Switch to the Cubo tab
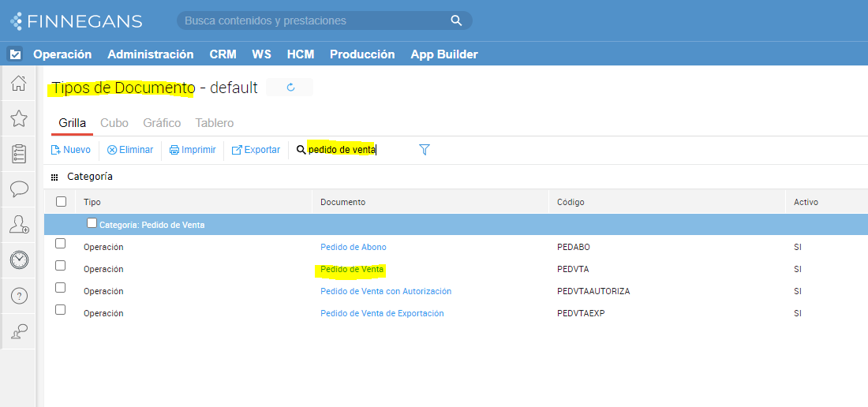This screenshot has height=407, width=868. [114, 123]
